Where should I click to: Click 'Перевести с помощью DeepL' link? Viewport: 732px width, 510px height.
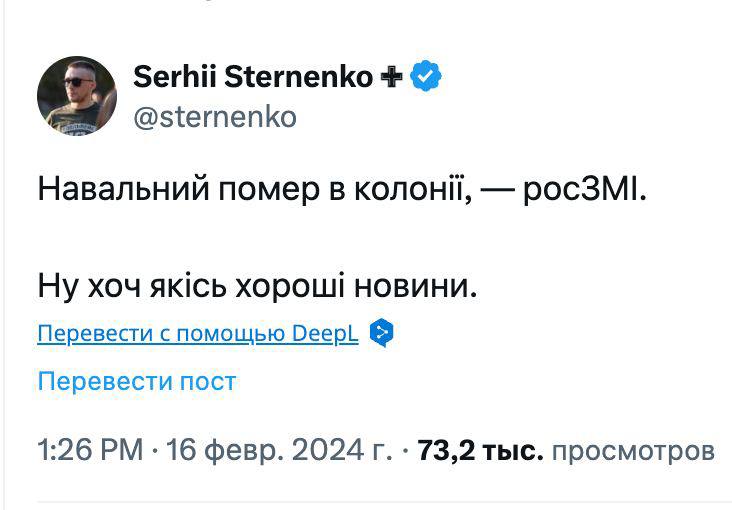click(197, 334)
